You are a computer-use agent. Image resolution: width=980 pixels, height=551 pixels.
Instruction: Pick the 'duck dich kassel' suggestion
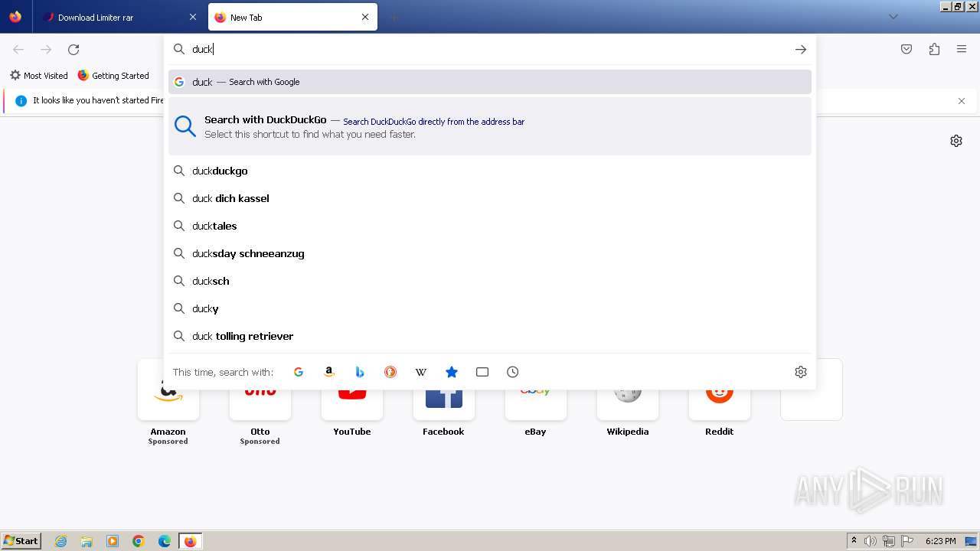(490, 198)
